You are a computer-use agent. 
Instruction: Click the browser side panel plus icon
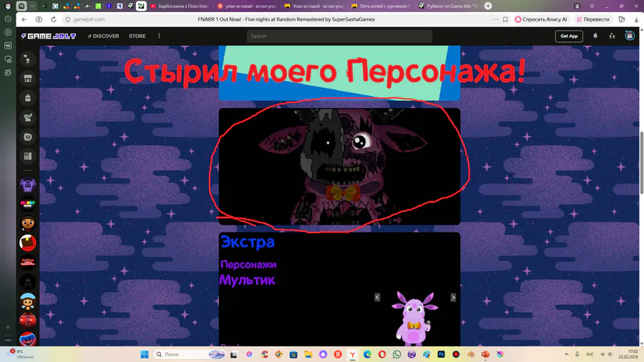(x=8, y=327)
